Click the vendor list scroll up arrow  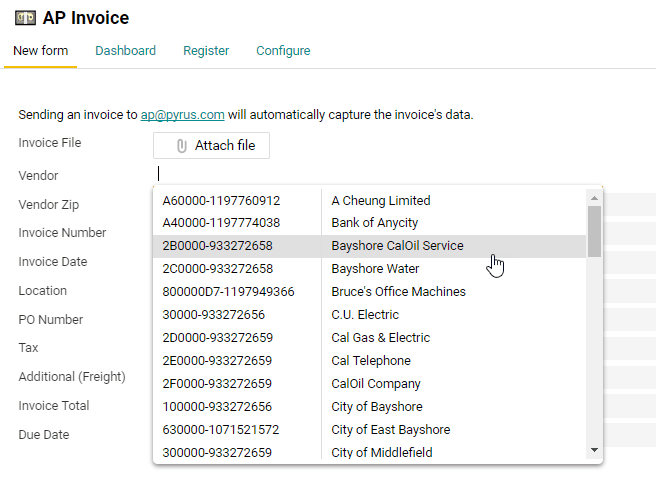coord(594,198)
